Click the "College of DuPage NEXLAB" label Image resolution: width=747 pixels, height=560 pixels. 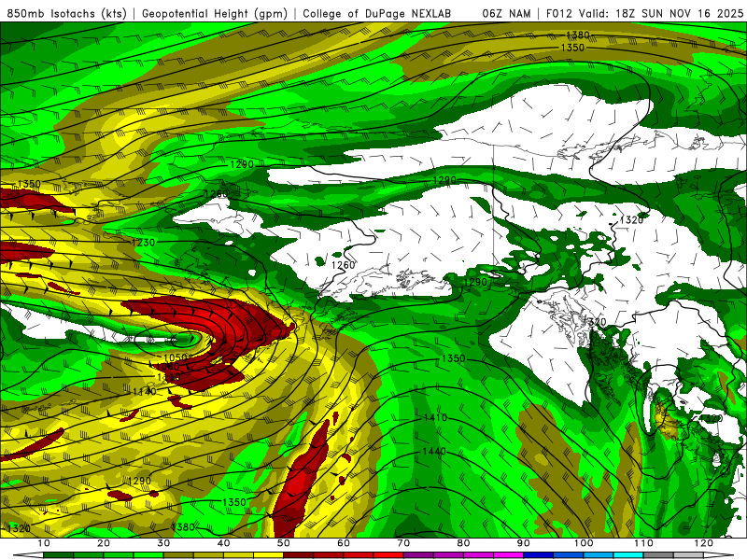(x=377, y=13)
